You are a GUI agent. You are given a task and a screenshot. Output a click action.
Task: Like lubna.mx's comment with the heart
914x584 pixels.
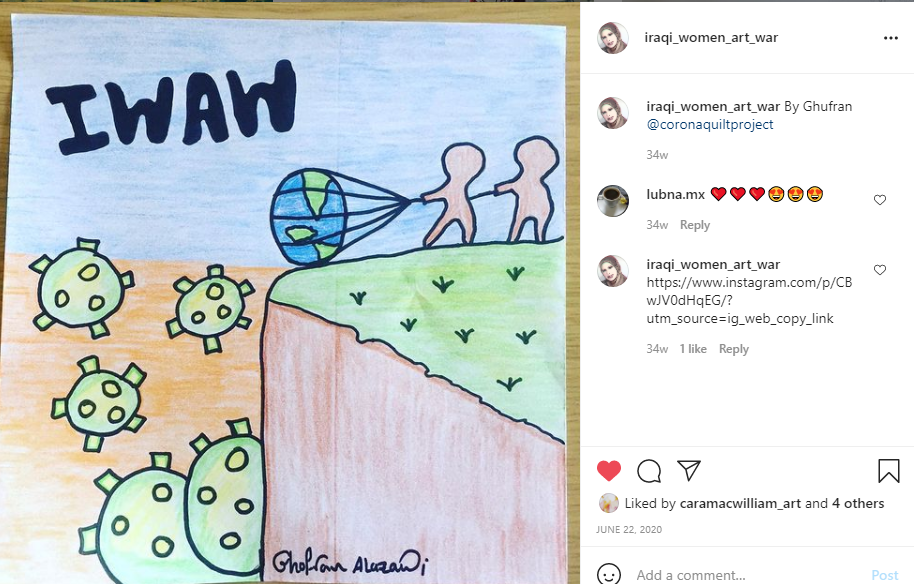[880, 200]
